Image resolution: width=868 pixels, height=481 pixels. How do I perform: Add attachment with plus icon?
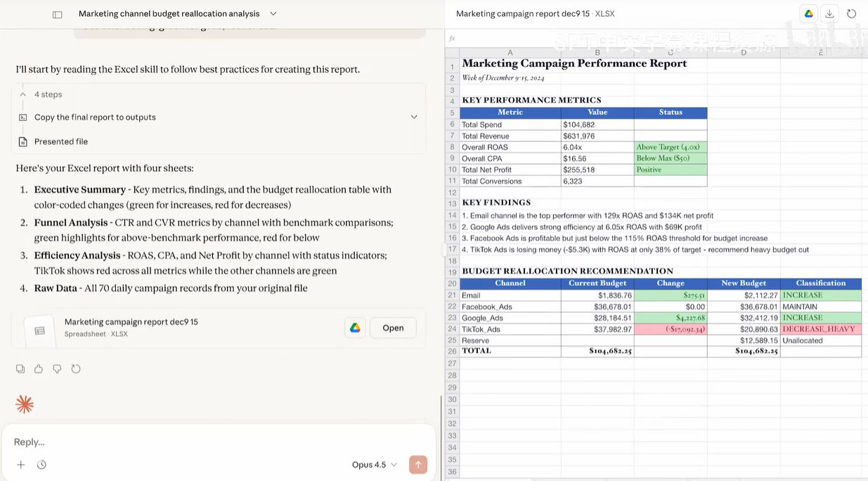[x=21, y=465]
